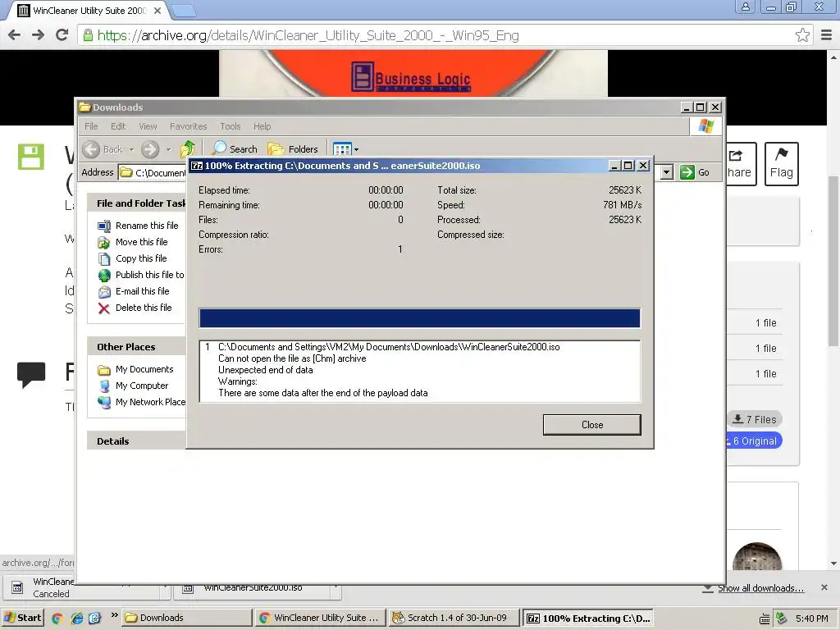Click the Share button on archive.org
Screen dimensions: 840x630
[741, 164]
